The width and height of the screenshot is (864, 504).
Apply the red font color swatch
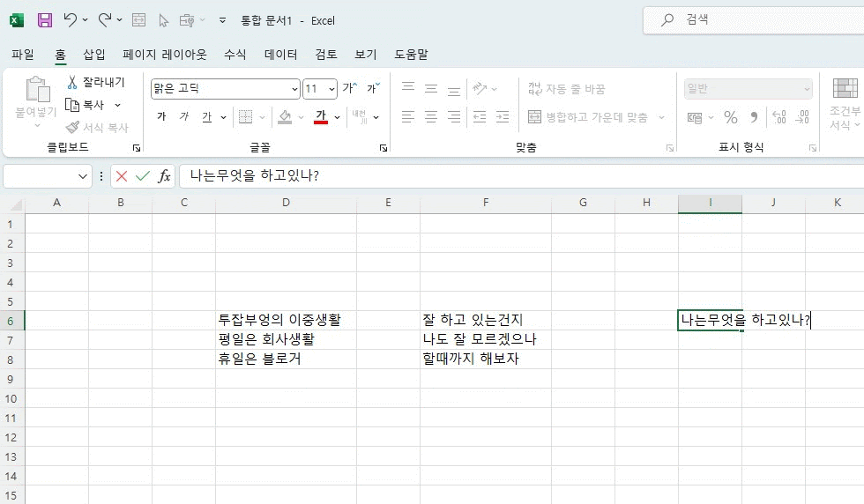pos(321,117)
